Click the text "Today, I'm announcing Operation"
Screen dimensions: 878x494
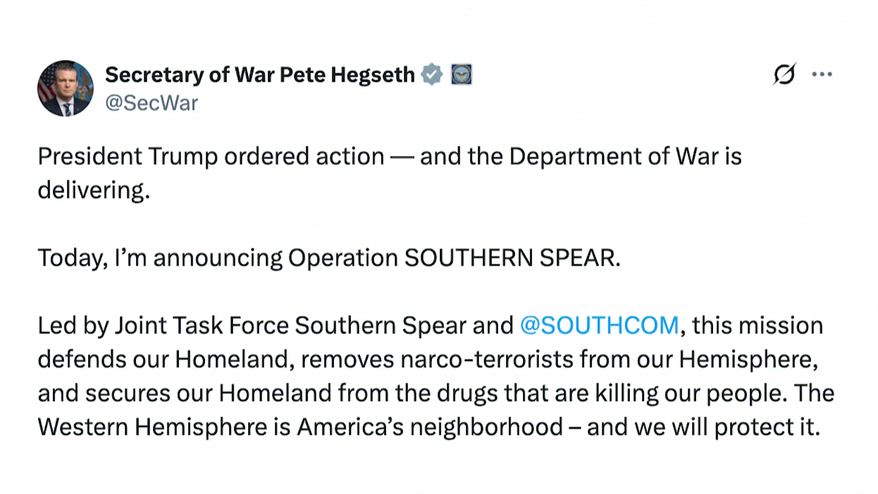click(x=218, y=257)
